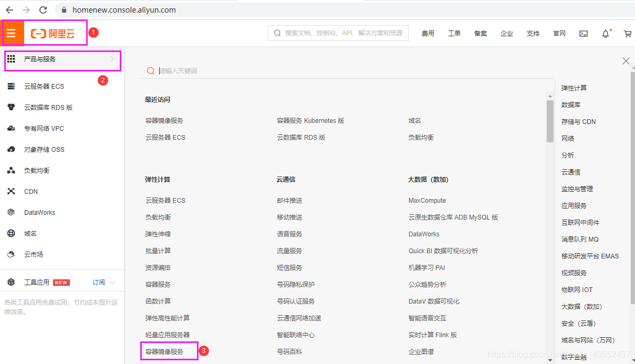Open Cloud Shell terminal icon

tap(584, 34)
